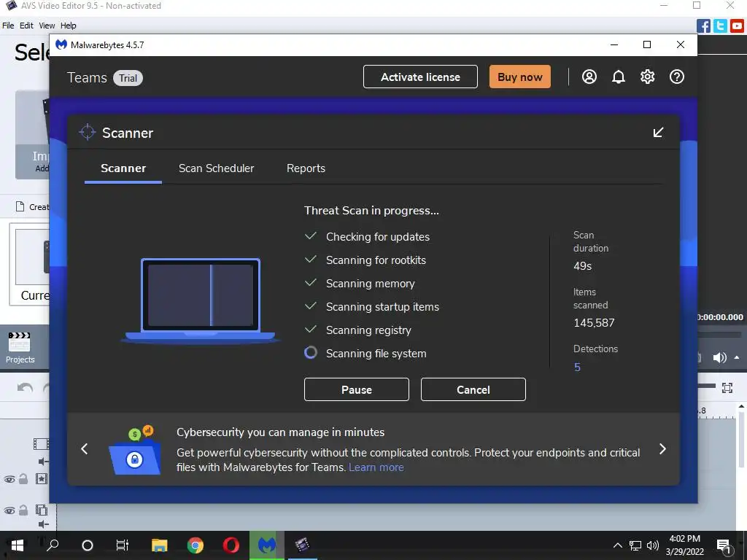Click the Scanner crosshair icon in header
Screen dimensions: 747x560
(x=88, y=133)
